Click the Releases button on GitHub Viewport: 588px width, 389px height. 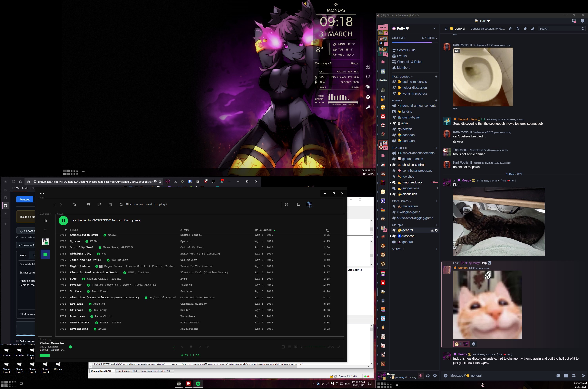tap(24, 199)
